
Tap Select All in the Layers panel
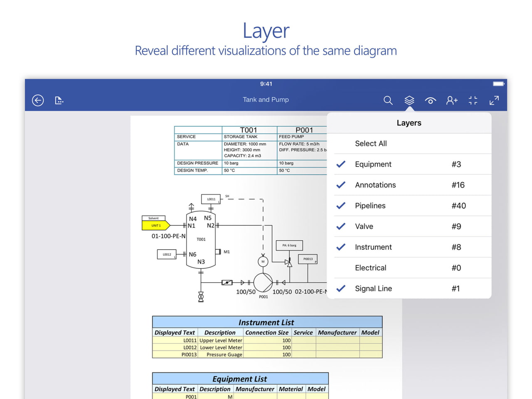371,143
